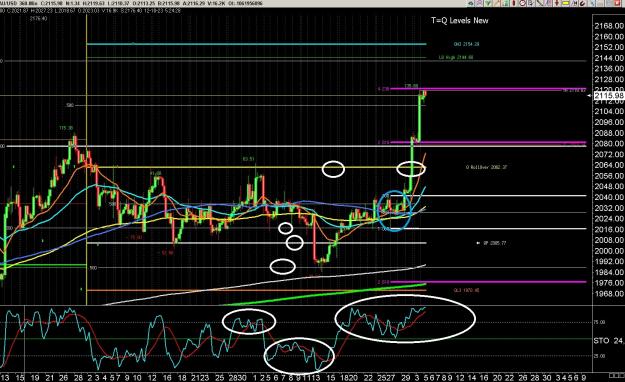Click the symbol quote header line at top left
Screen dimensions: 625x382
tap(132, 4)
